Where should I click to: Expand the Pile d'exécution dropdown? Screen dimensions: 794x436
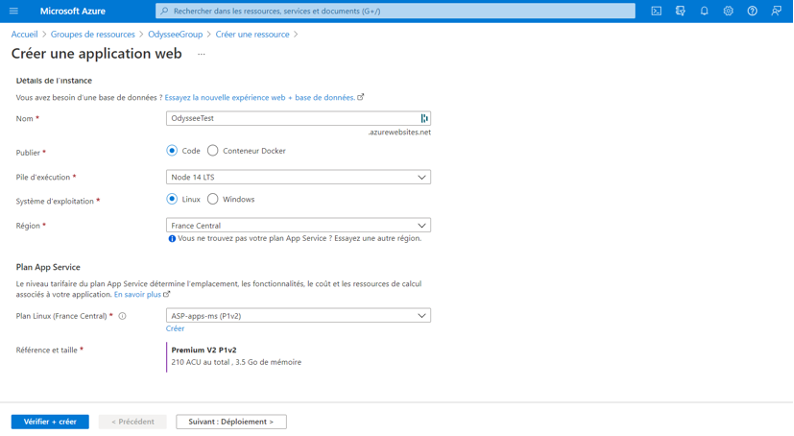coord(298,177)
